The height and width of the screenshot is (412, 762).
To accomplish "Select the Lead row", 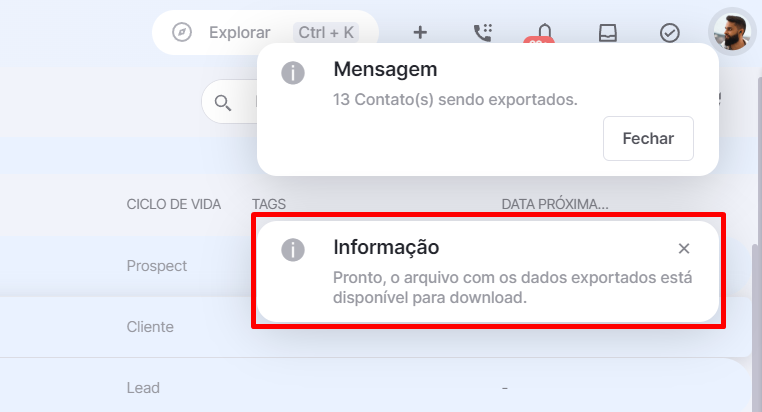I will pos(374,388).
